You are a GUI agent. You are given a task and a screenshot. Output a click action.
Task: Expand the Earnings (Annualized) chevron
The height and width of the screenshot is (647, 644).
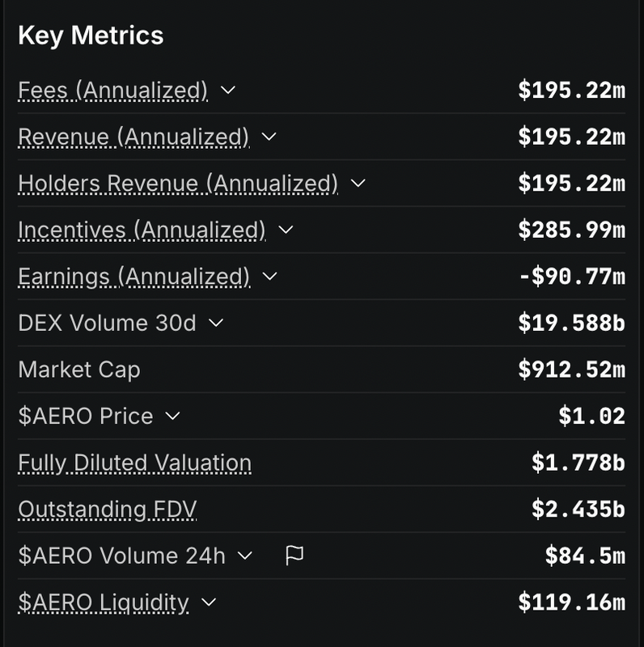[270, 276]
